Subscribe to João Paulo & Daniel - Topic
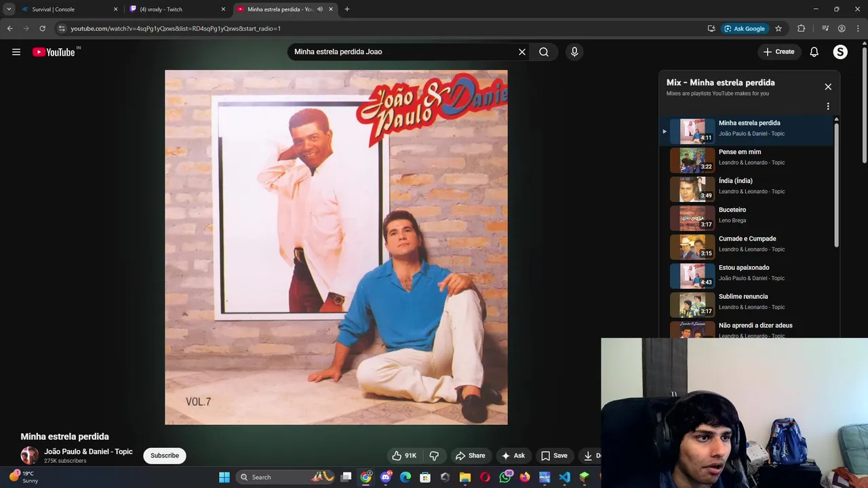 point(165,455)
